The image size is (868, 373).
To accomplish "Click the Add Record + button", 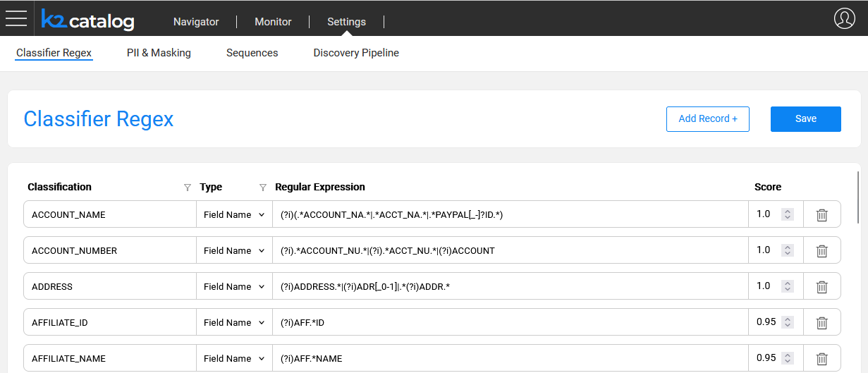I will click(708, 119).
